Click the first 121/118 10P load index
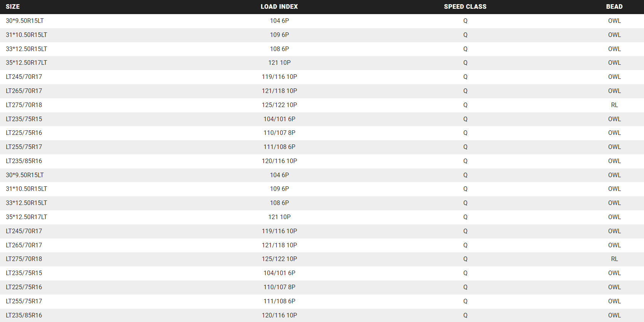 click(x=279, y=91)
